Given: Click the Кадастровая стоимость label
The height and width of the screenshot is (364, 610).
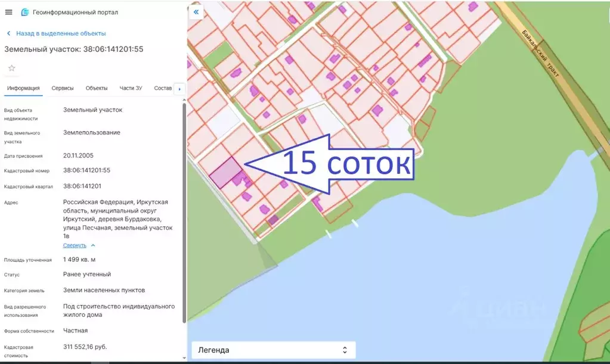Looking at the screenshot, I should point(18,351).
